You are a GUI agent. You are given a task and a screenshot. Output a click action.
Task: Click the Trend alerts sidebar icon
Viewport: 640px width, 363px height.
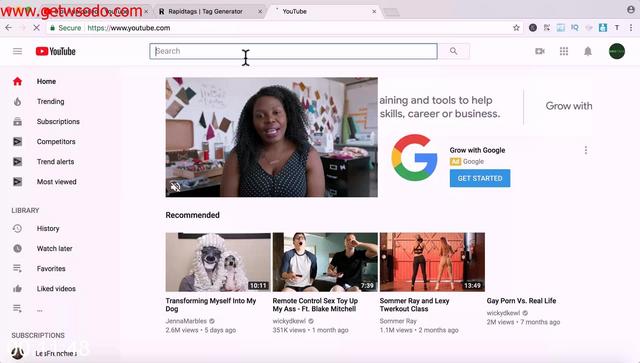pyautogui.click(x=17, y=161)
